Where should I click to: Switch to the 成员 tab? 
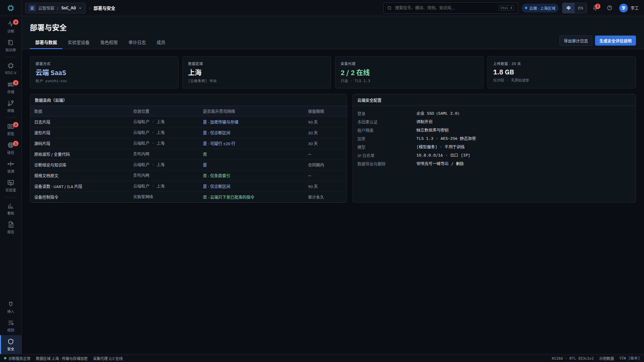pos(161,43)
